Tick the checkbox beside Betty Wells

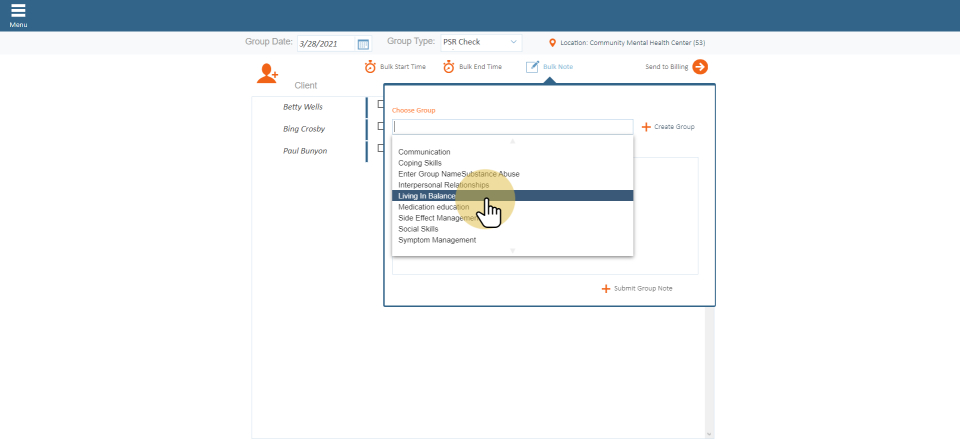coord(380,105)
